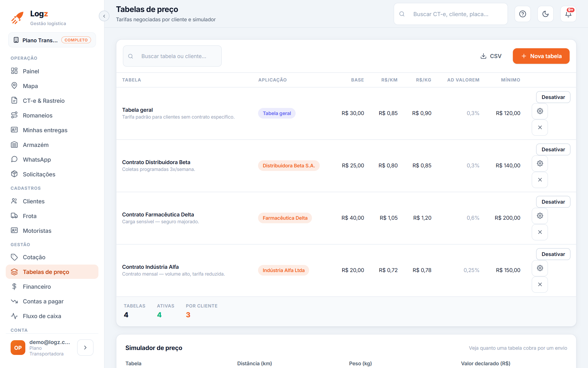Open notifications bell with 9+ badge
Screen dimensions: 588x368
(x=568, y=14)
